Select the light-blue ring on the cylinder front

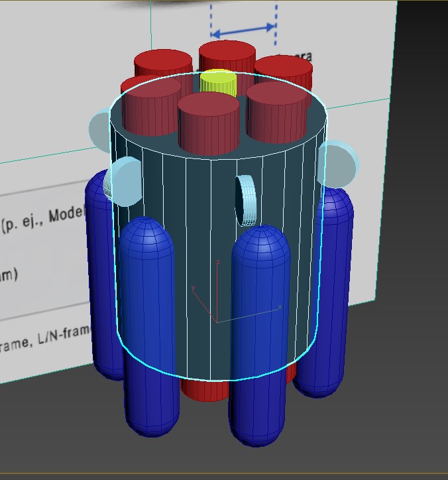245,201
